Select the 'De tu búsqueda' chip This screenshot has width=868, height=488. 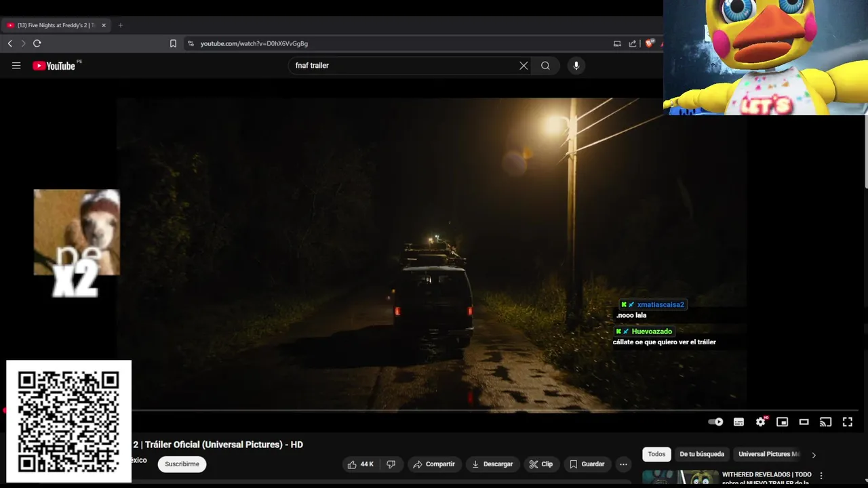(702, 454)
